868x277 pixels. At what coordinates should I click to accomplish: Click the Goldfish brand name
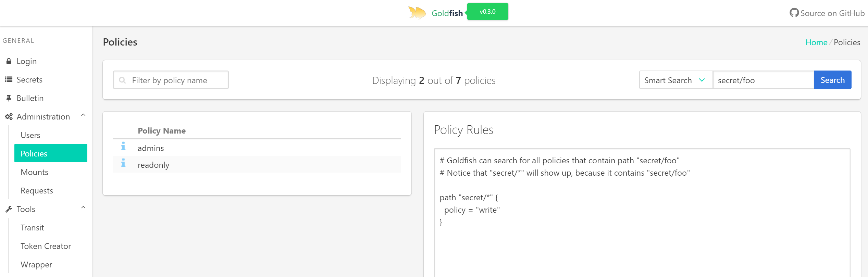(447, 13)
